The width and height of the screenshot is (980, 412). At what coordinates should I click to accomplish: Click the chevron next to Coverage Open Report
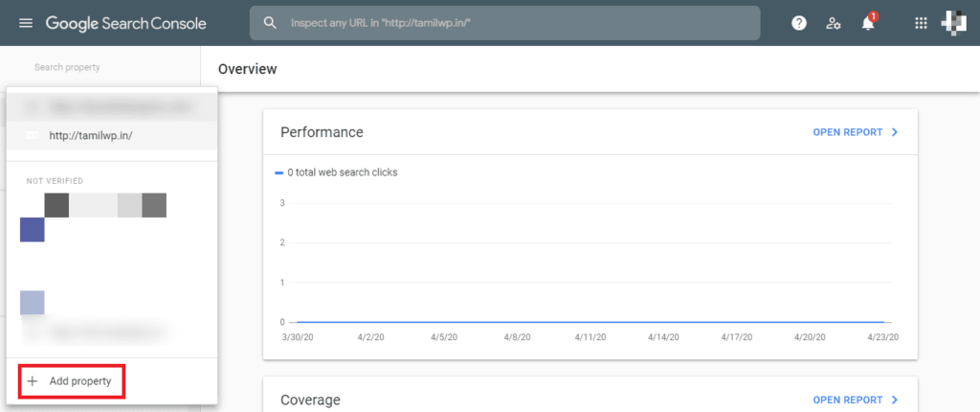[x=895, y=400]
